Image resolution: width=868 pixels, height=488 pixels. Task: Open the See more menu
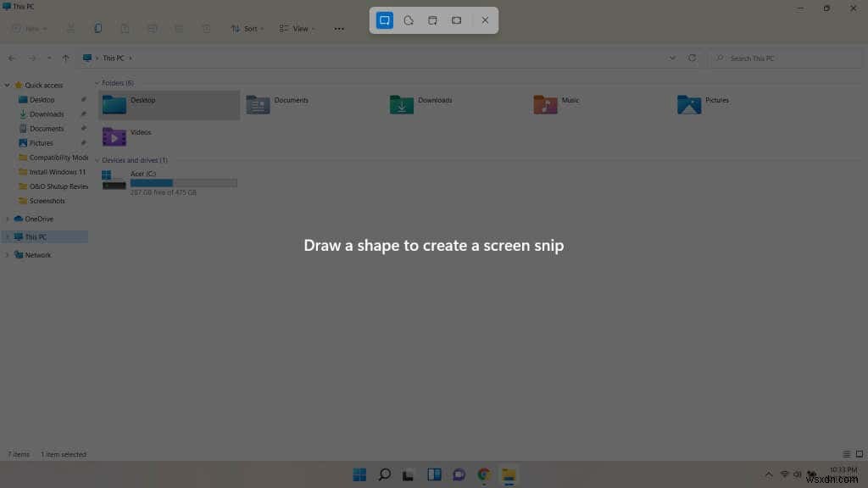click(x=338, y=28)
